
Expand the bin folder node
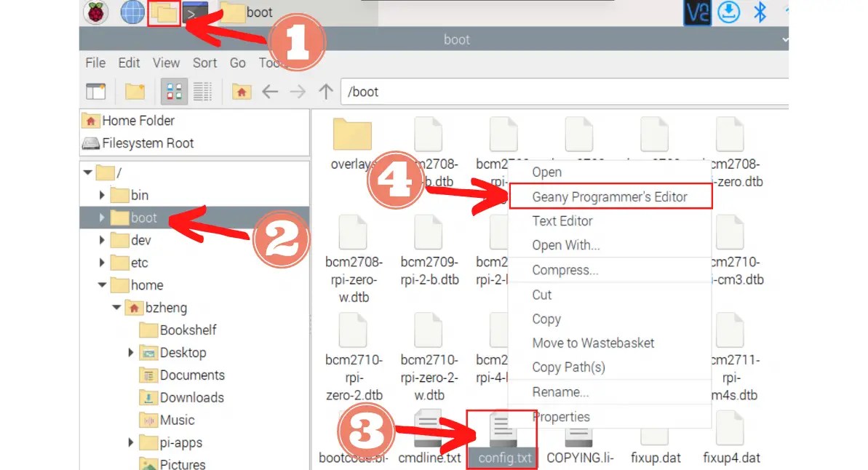(102, 195)
